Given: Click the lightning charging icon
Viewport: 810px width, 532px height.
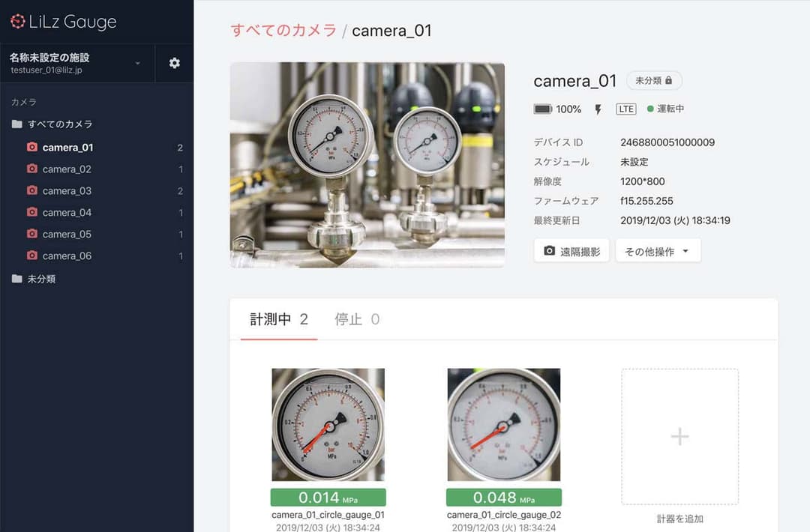Looking at the screenshot, I should (x=597, y=109).
